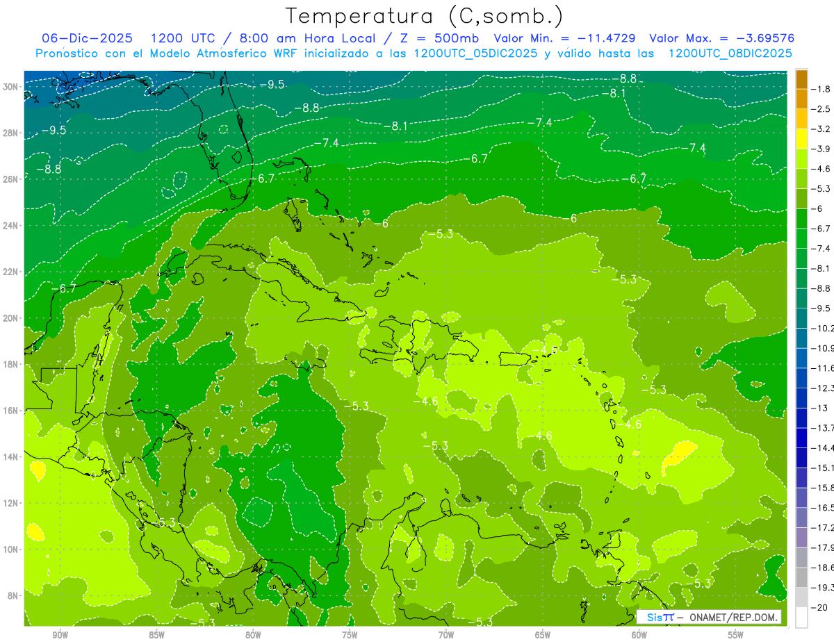Click the "70W" longitude axis label
Viewport: 834px width, 644px height.
(446, 635)
